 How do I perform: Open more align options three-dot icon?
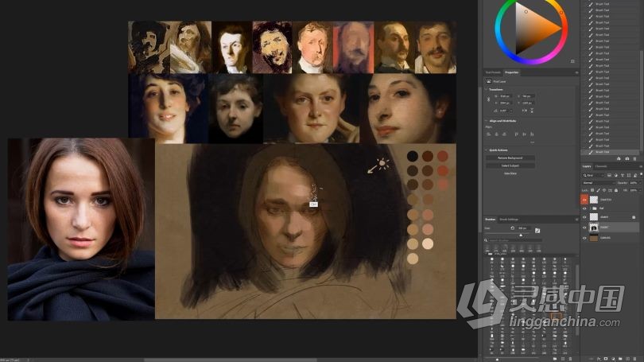(x=532, y=142)
